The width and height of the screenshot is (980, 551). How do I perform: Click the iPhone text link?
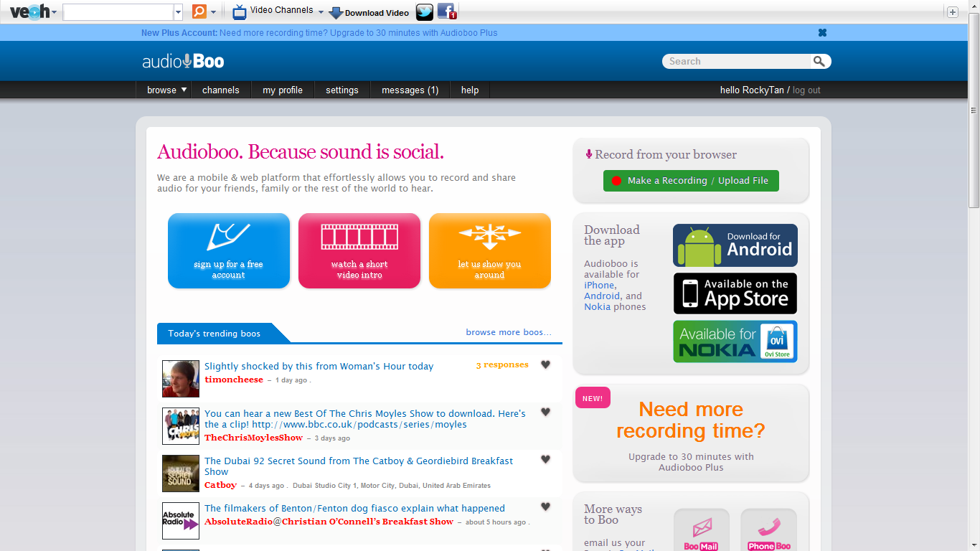pyautogui.click(x=600, y=285)
